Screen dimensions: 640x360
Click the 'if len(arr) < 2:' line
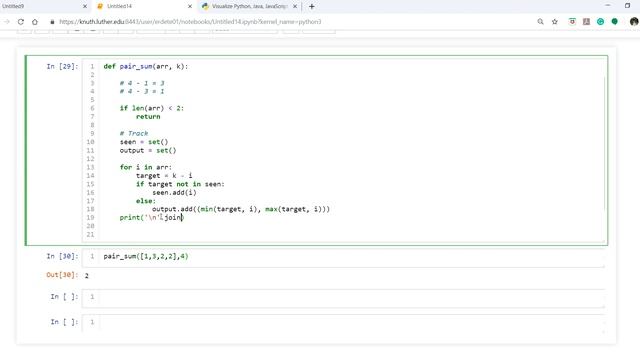click(x=152, y=108)
